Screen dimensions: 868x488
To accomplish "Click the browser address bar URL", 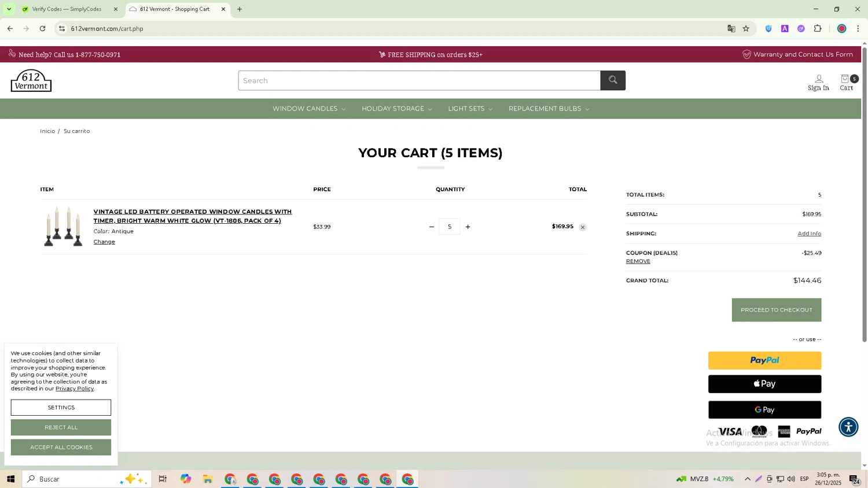I will pyautogui.click(x=107, y=28).
